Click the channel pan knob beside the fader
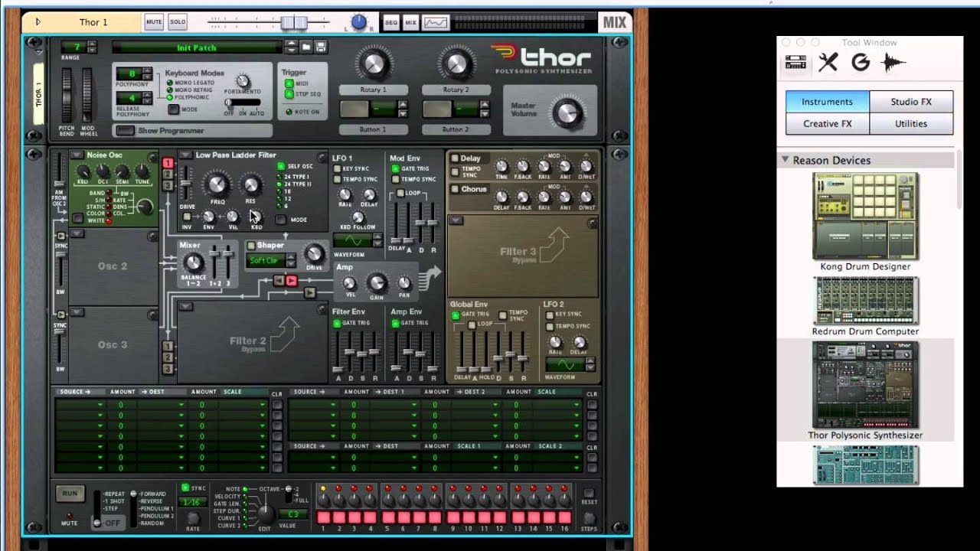Image resolution: width=980 pixels, height=551 pixels. [359, 22]
